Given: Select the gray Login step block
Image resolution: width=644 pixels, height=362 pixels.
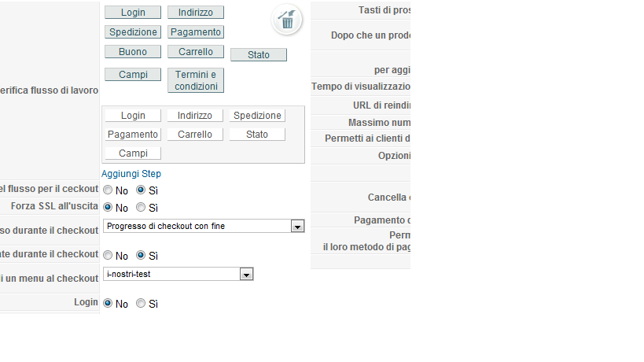Looking at the screenshot, I should [133, 13].
